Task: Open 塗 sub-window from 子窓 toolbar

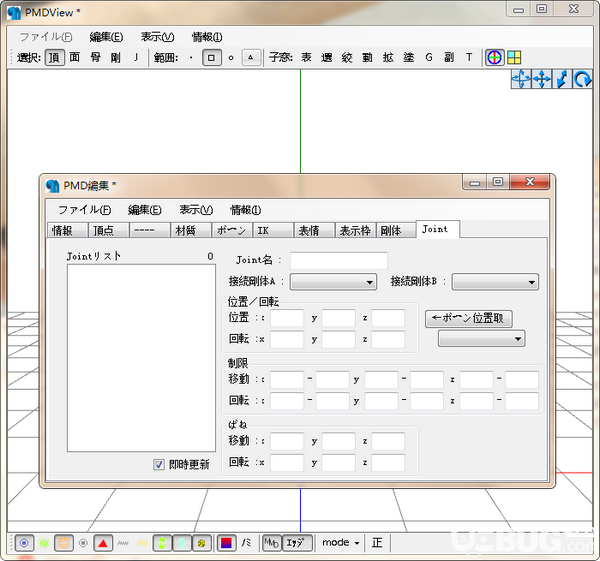Action: [x=409, y=58]
